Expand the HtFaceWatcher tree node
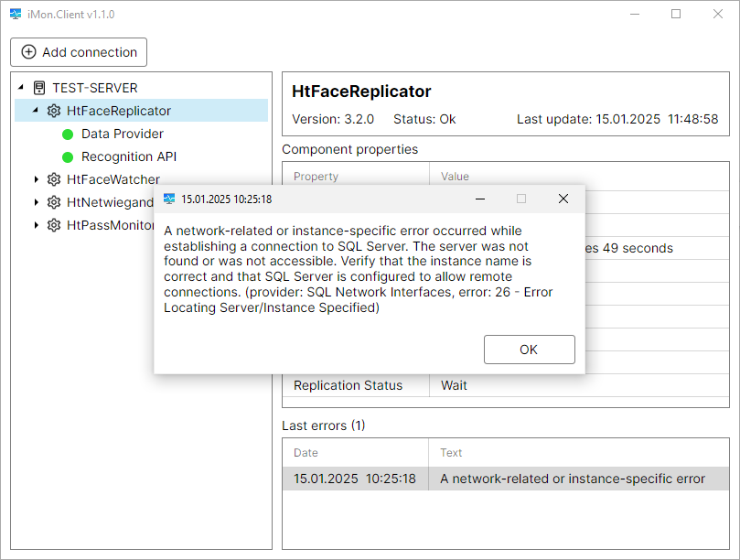Image resolution: width=740 pixels, height=560 pixels. pos(37,179)
